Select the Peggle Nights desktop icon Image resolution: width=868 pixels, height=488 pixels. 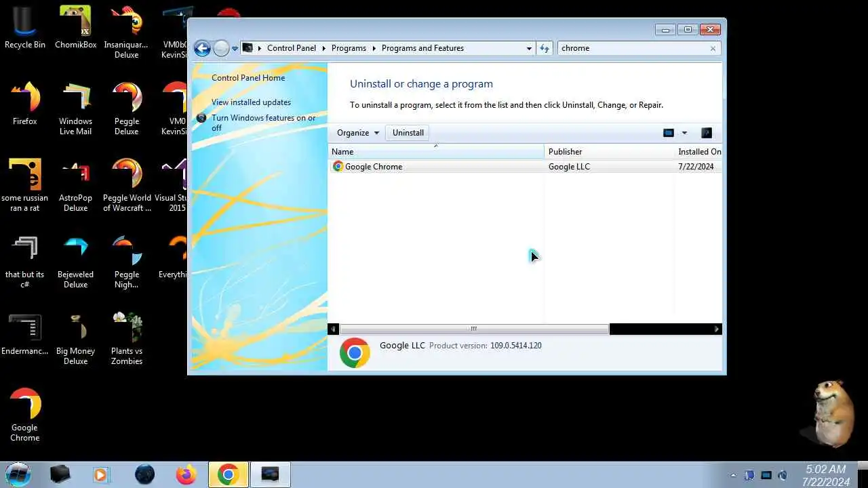coord(126,262)
